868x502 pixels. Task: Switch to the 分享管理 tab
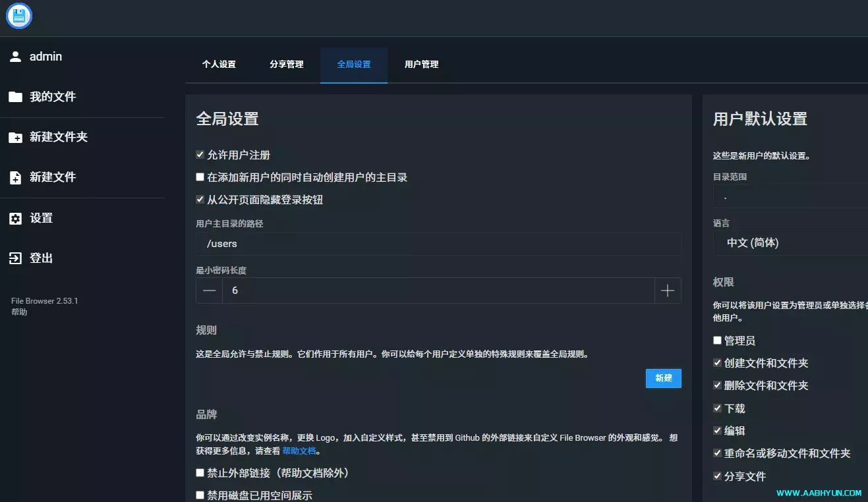click(x=286, y=65)
